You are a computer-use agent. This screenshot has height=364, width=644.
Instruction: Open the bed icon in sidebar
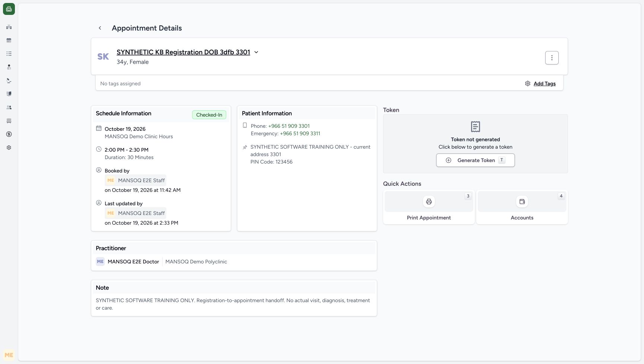tap(9, 121)
